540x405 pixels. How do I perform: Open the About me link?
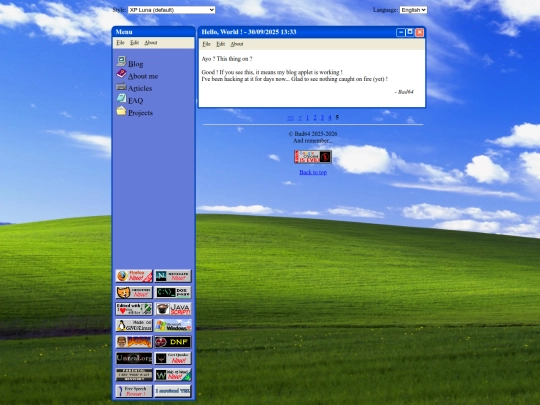coord(143,76)
